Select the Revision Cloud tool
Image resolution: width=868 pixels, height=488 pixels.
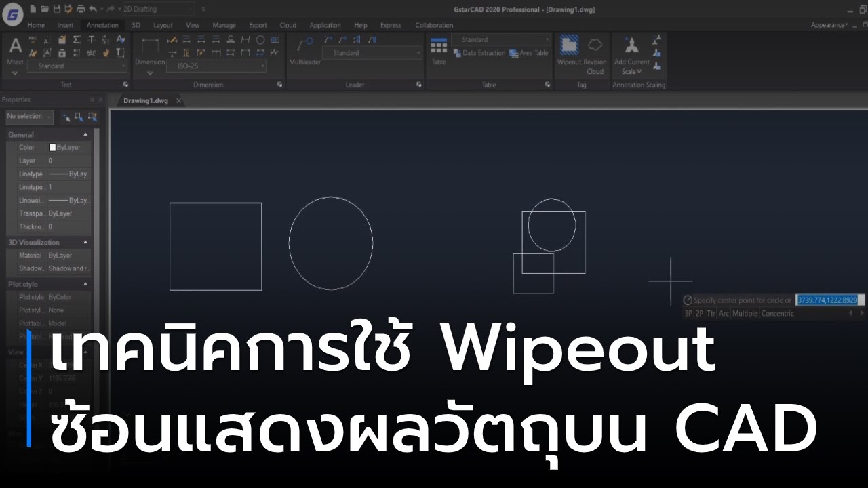[595, 54]
